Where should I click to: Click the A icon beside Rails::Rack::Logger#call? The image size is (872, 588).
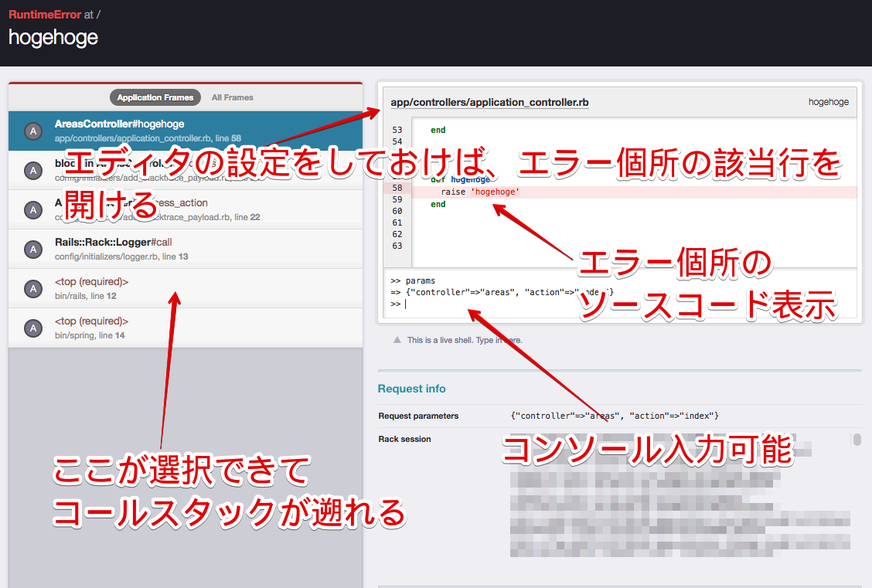(33, 250)
